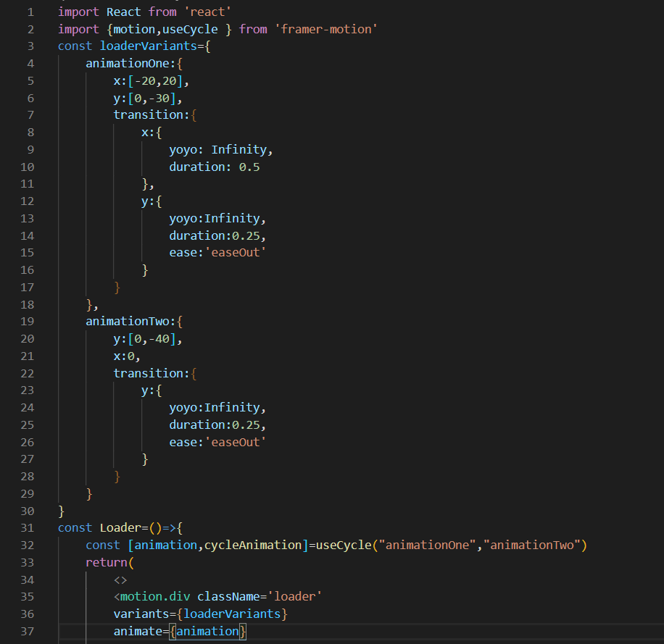Click the 'react' import string on line 1

(207, 12)
